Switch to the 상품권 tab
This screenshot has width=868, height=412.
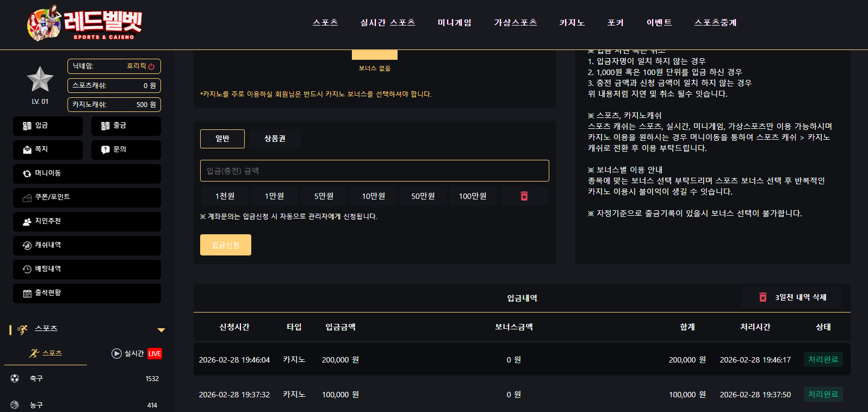click(275, 139)
